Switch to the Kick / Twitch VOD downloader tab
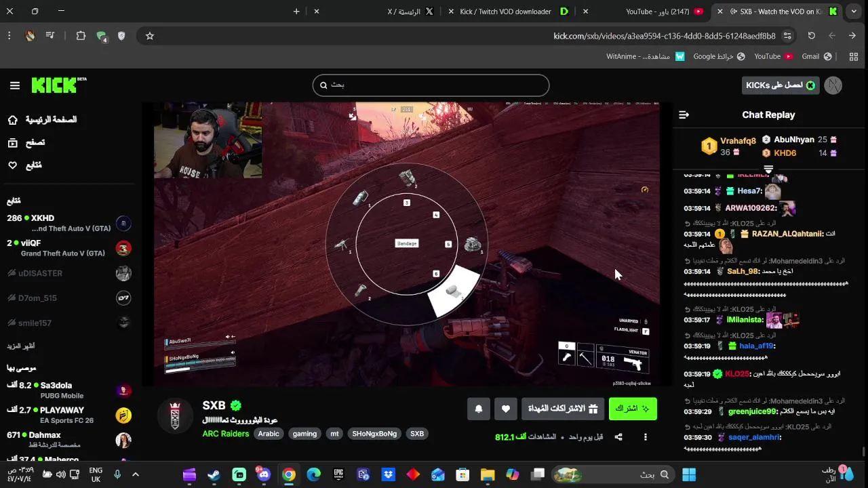 [513, 12]
